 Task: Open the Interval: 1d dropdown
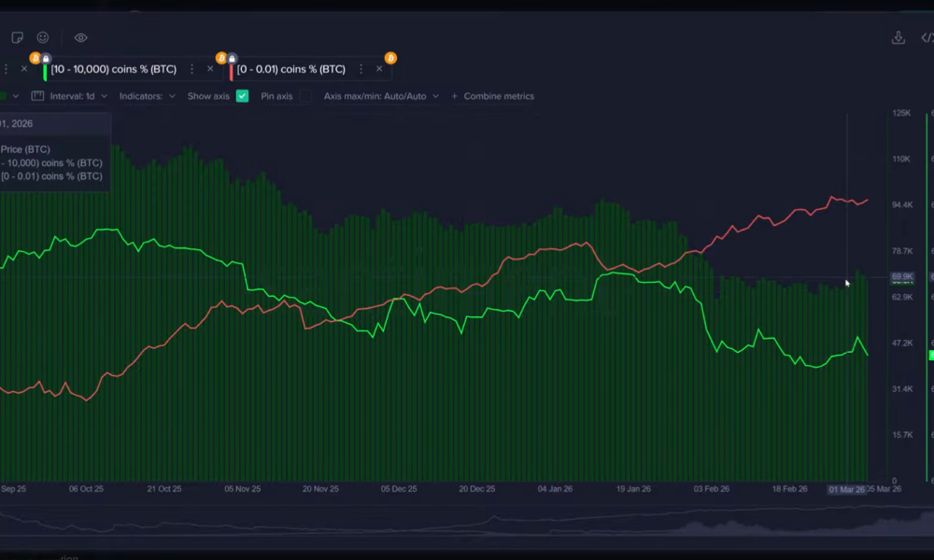[79, 96]
